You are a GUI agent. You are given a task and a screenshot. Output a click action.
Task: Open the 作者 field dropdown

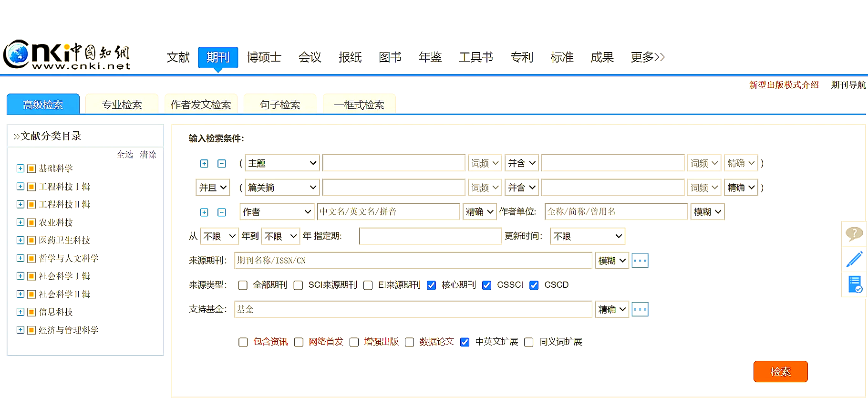(277, 212)
